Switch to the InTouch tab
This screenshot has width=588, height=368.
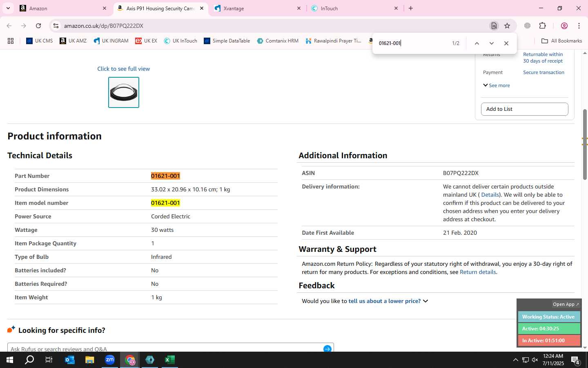(354, 8)
